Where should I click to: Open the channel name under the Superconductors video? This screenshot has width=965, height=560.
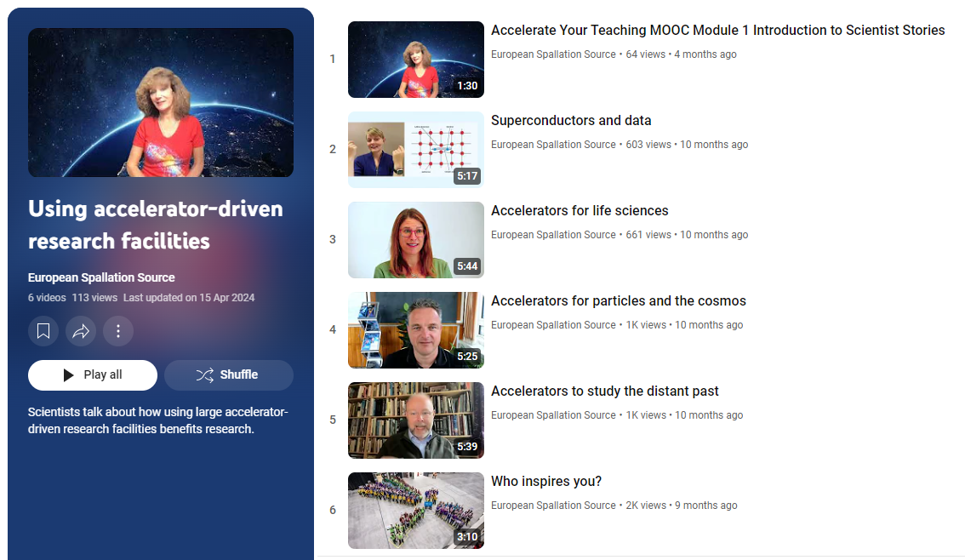click(x=553, y=145)
